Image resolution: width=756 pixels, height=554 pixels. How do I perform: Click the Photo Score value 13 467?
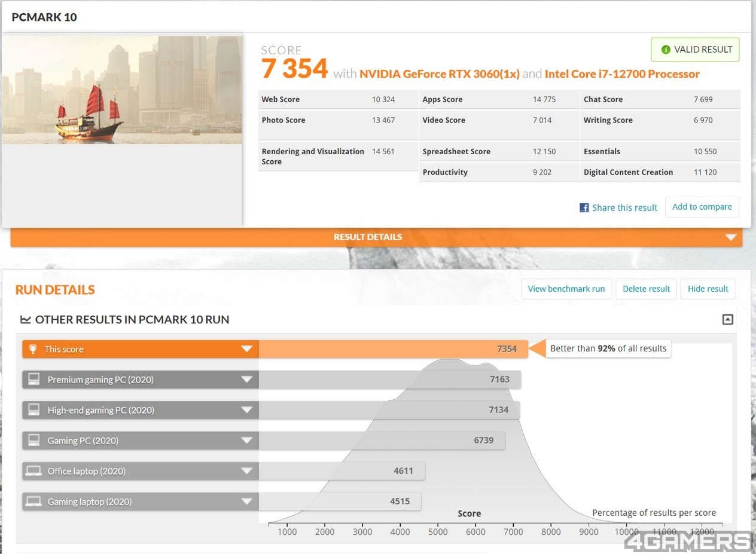click(383, 120)
